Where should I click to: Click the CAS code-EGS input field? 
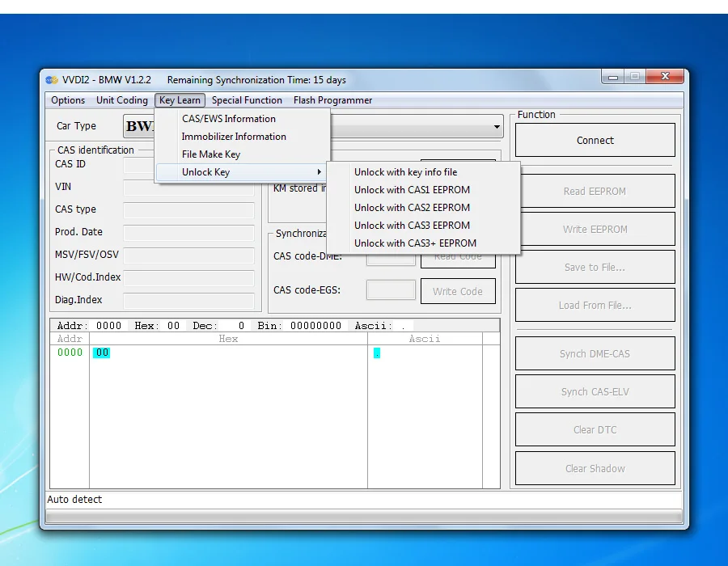tap(391, 290)
